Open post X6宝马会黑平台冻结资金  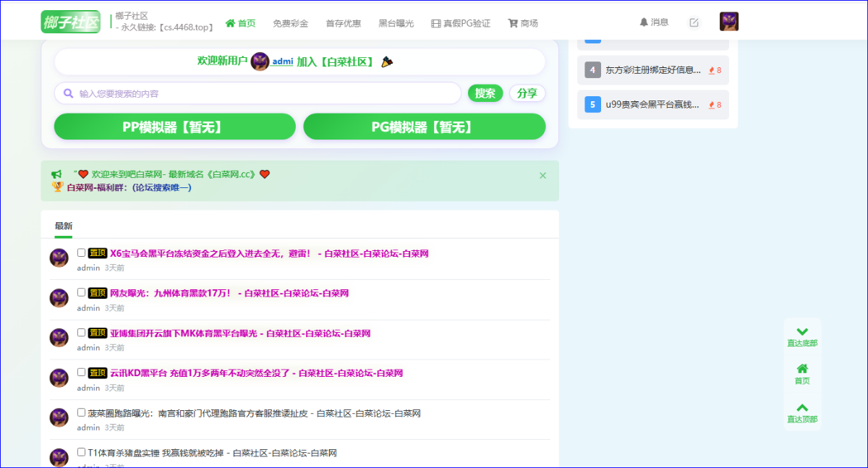[269, 254]
